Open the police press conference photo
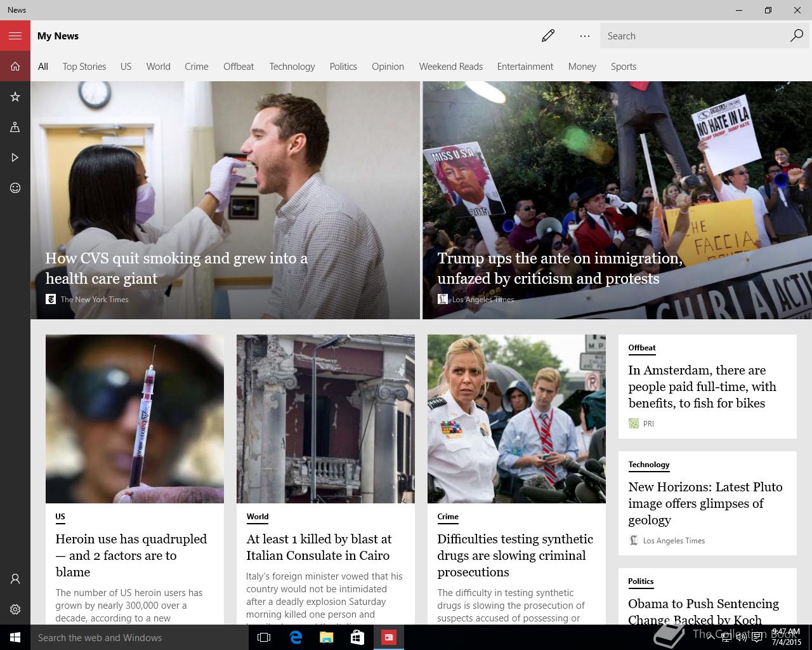 (x=516, y=419)
